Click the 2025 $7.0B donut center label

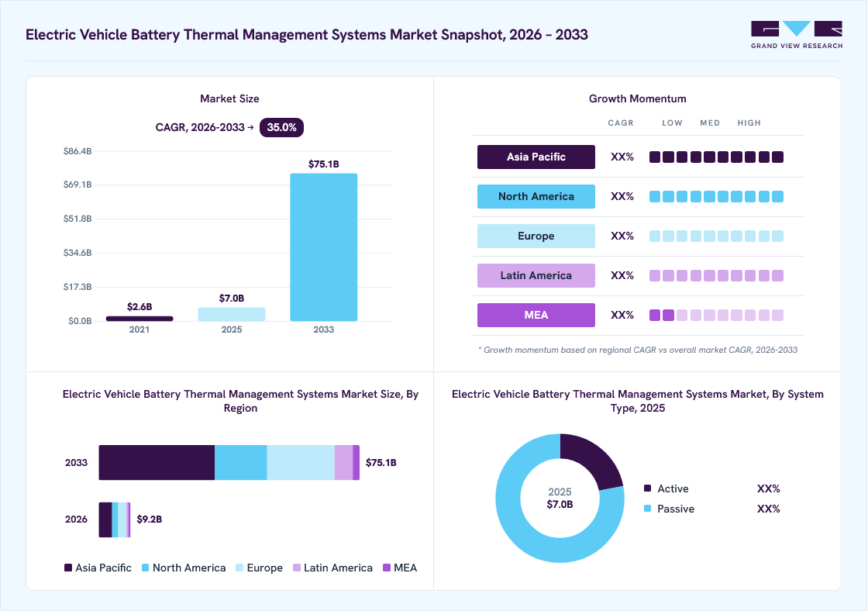pos(560,498)
